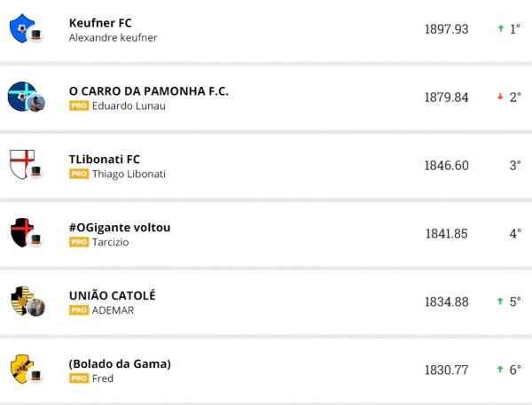Open (Bolado da Gama) team link

coord(120,363)
